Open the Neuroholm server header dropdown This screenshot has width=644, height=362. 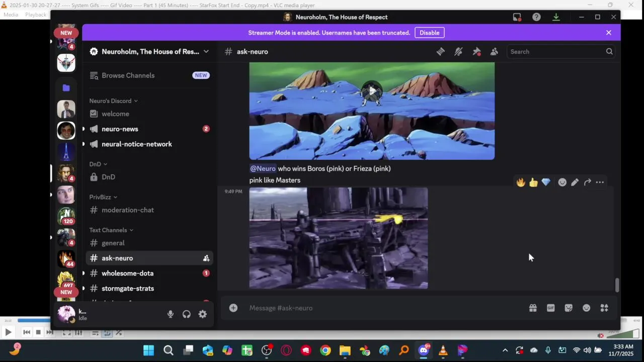(150, 51)
